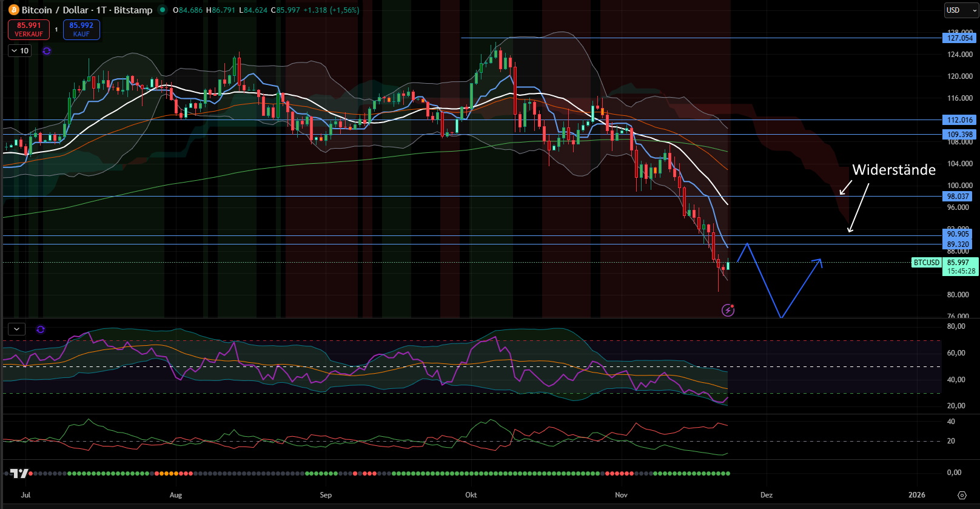Click the 98.037 resistance price label
The width and height of the screenshot is (980, 509).
pos(958,197)
